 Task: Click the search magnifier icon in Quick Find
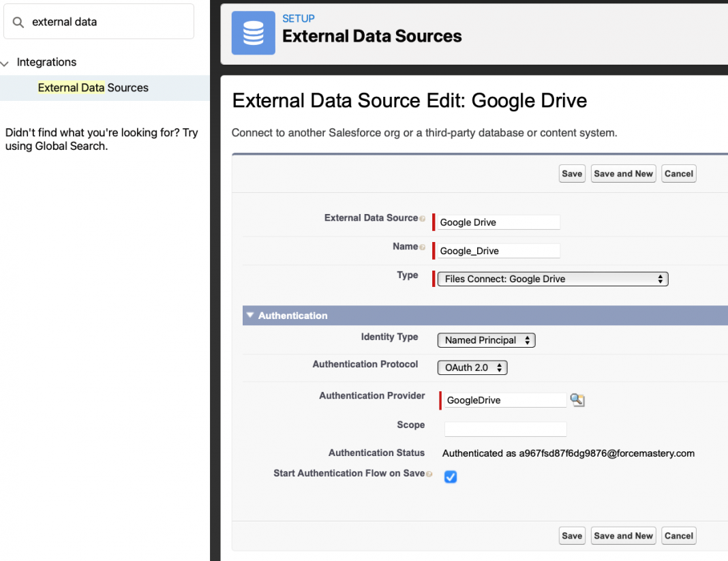tap(18, 22)
